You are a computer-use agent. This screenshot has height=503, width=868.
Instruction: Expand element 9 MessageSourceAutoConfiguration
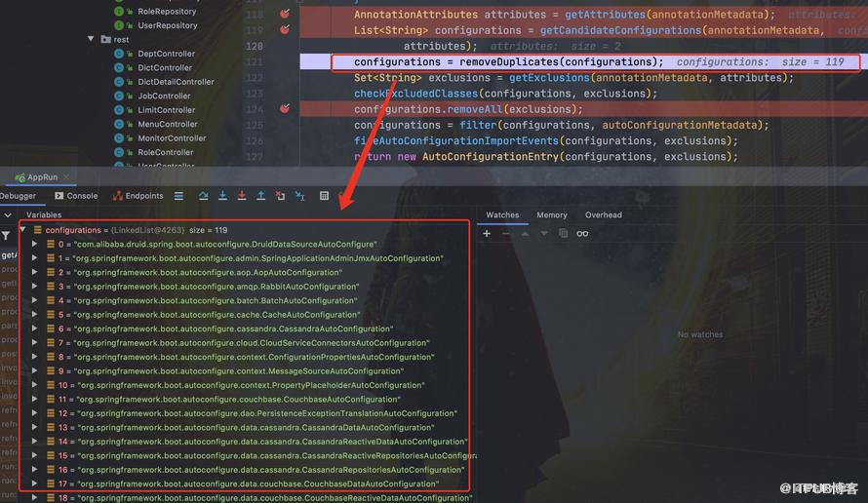(x=34, y=370)
